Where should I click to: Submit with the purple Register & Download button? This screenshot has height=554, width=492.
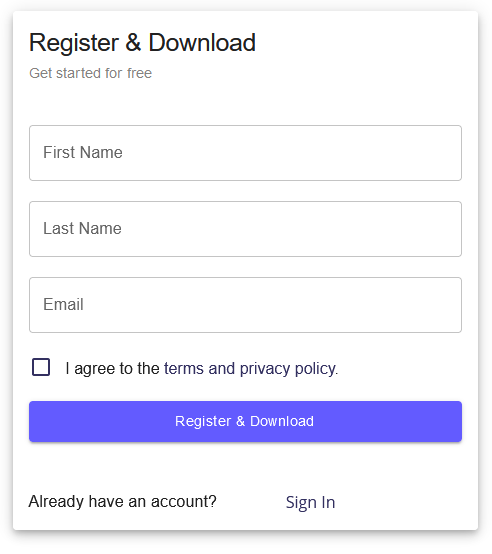(245, 421)
